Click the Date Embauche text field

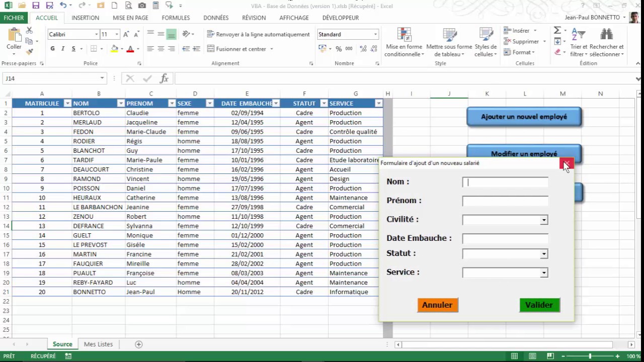(505, 239)
